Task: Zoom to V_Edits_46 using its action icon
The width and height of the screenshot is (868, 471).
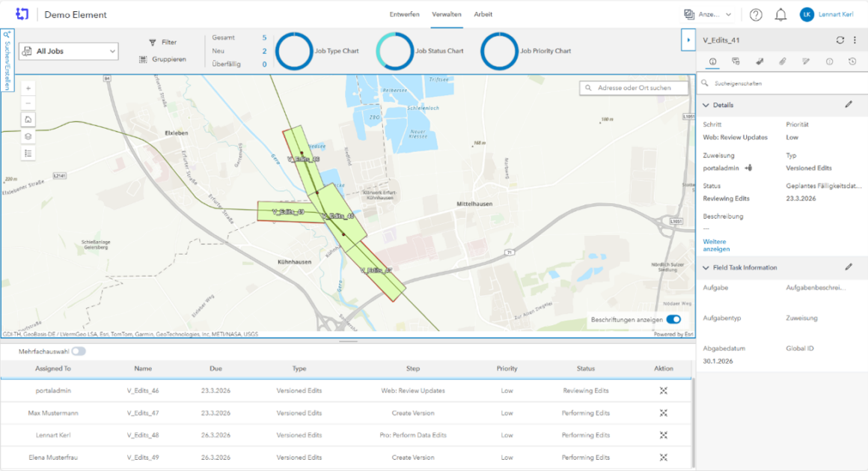Action: [x=663, y=391]
